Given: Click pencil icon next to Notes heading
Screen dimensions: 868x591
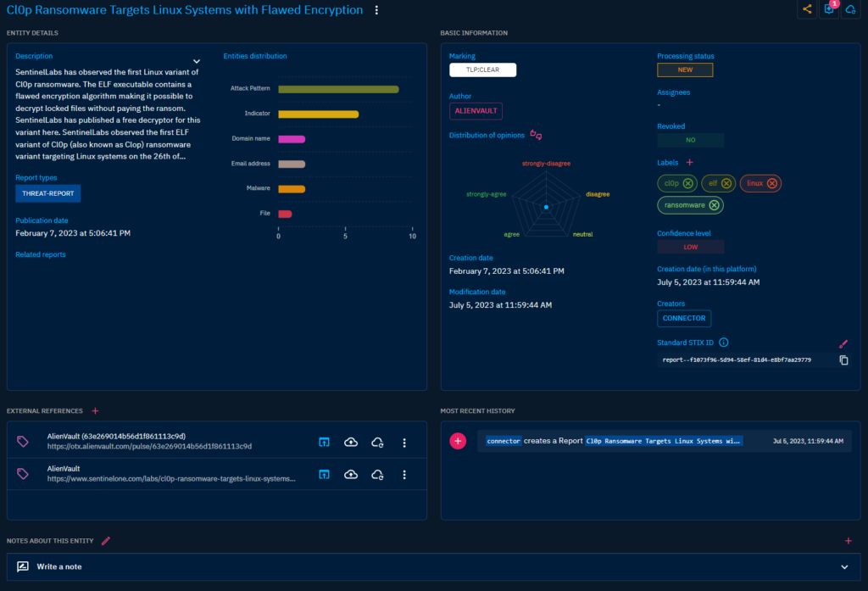Looking at the screenshot, I should [x=106, y=540].
